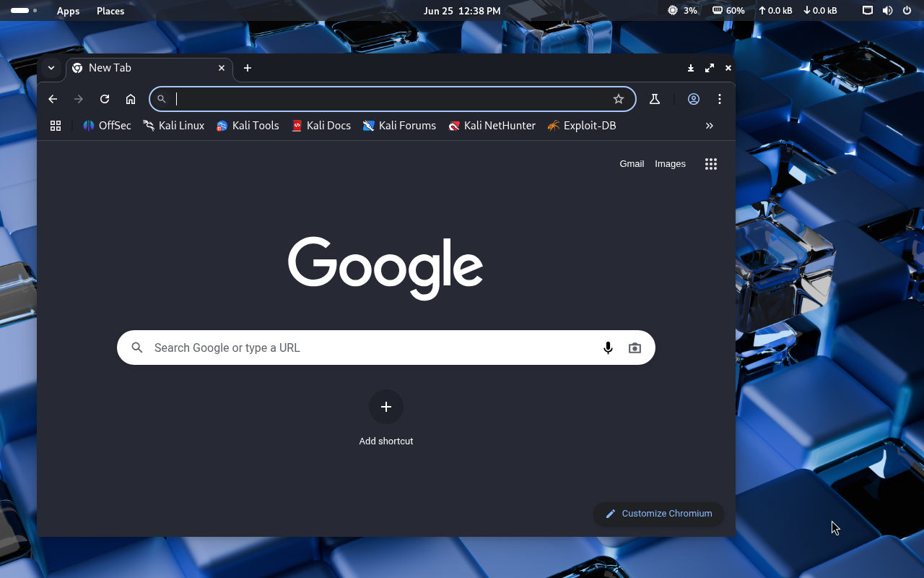
Task: Open the Apps menu in top panel
Action: [69, 11]
